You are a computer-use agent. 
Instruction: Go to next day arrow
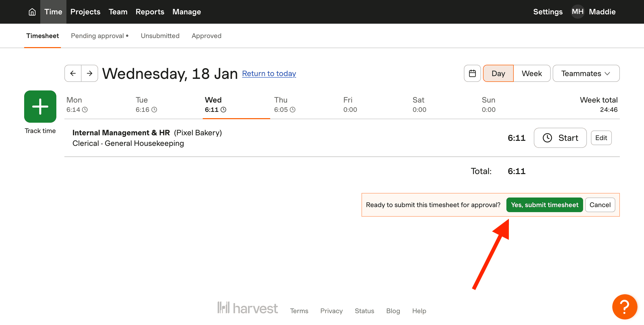[x=90, y=73]
